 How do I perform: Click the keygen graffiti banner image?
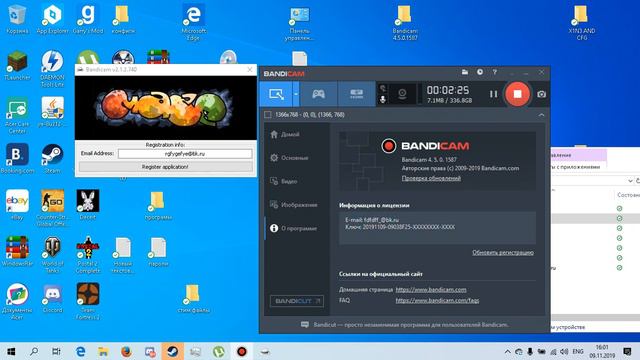tap(166, 108)
